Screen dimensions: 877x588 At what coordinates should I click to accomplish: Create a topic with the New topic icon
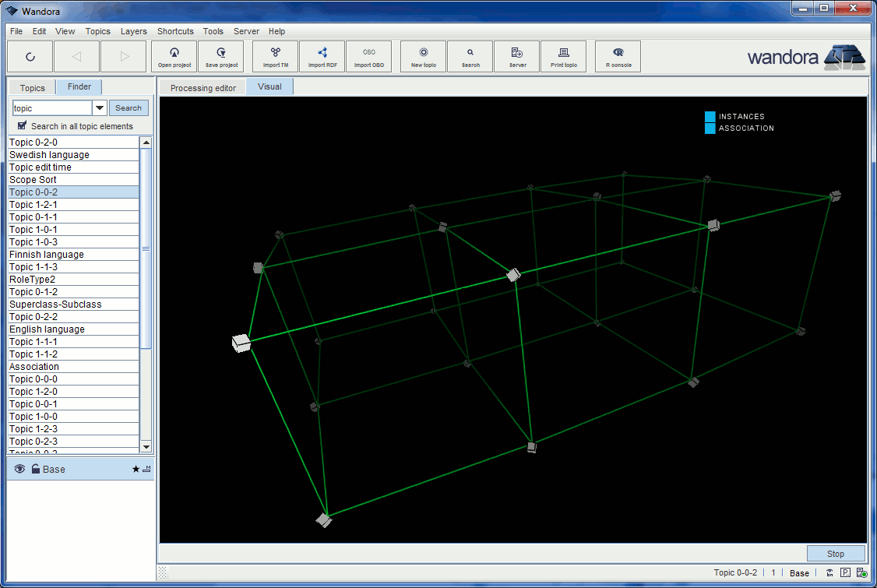point(423,56)
